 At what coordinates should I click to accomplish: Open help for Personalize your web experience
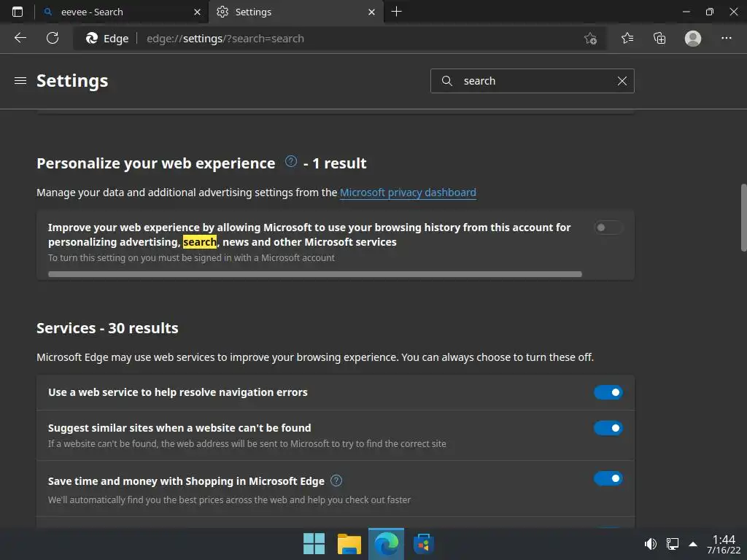tap(290, 161)
